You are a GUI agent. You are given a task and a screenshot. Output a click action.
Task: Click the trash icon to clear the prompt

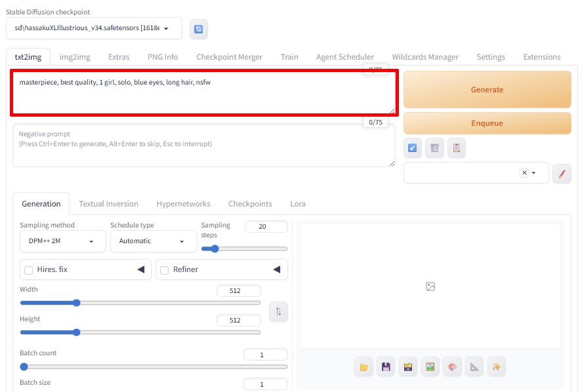tap(434, 148)
